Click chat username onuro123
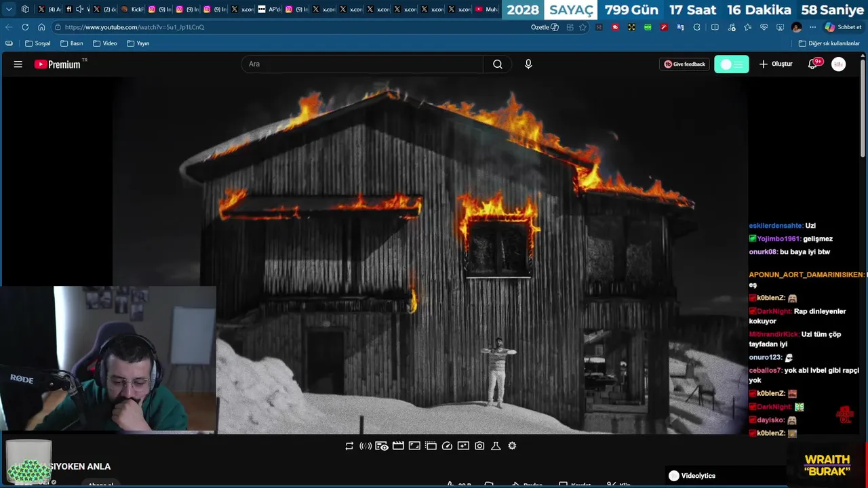 point(765,358)
